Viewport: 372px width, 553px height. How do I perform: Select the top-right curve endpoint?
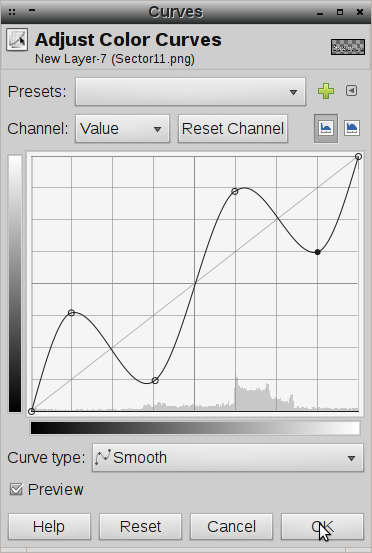(x=358, y=156)
